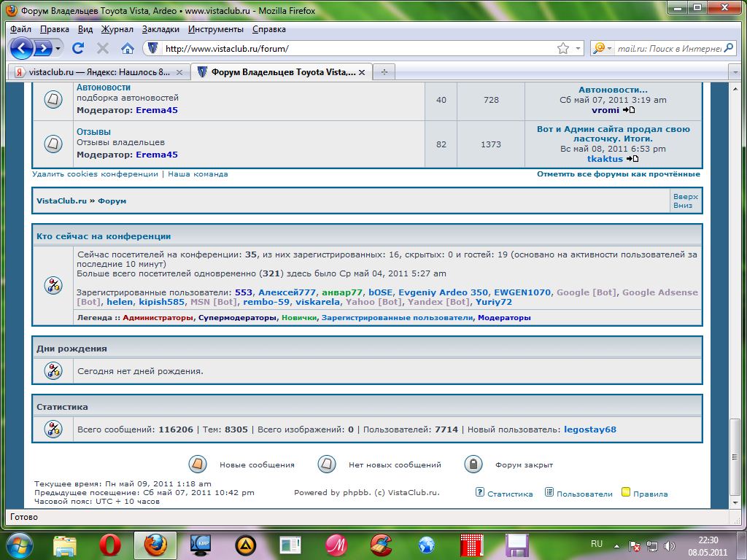The height and width of the screenshot is (560, 747).
Task: Open the Закладки menu
Action: 160,29
